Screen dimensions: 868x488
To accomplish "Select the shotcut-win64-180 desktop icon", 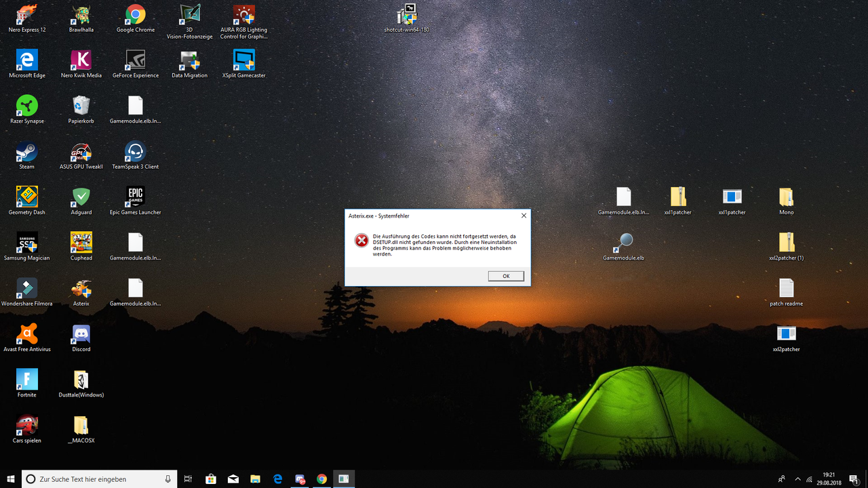I will [407, 18].
